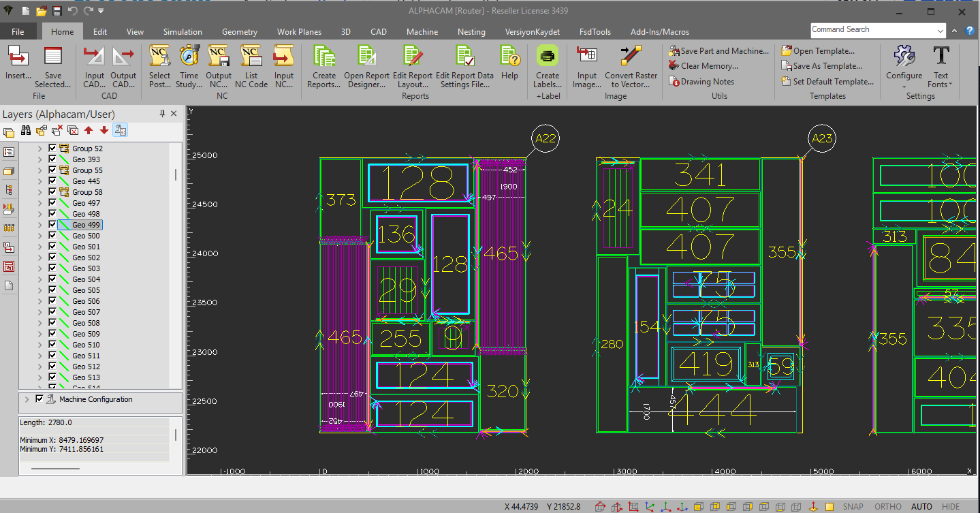Open the Command Search dropdown arrow

click(x=941, y=31)
